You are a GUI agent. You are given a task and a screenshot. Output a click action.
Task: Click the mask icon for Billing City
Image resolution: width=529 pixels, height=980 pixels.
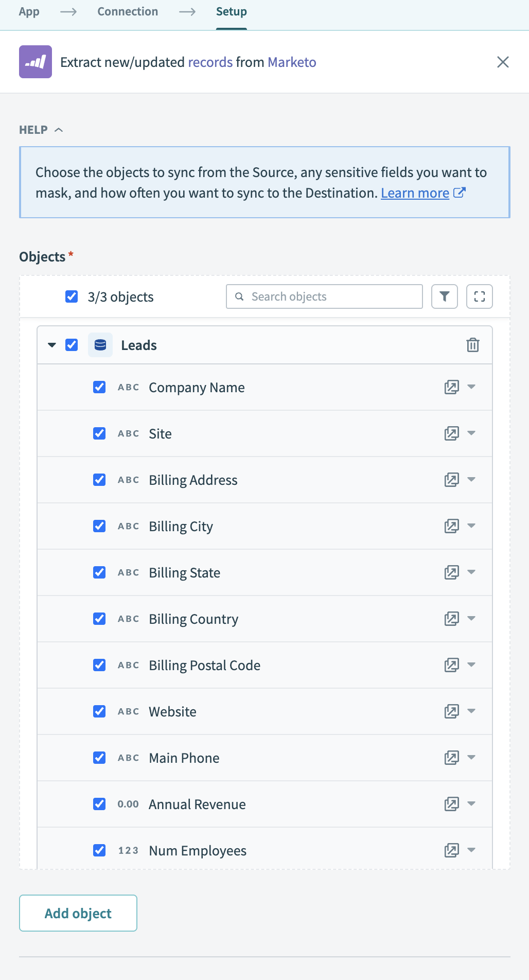coord(451,526)
